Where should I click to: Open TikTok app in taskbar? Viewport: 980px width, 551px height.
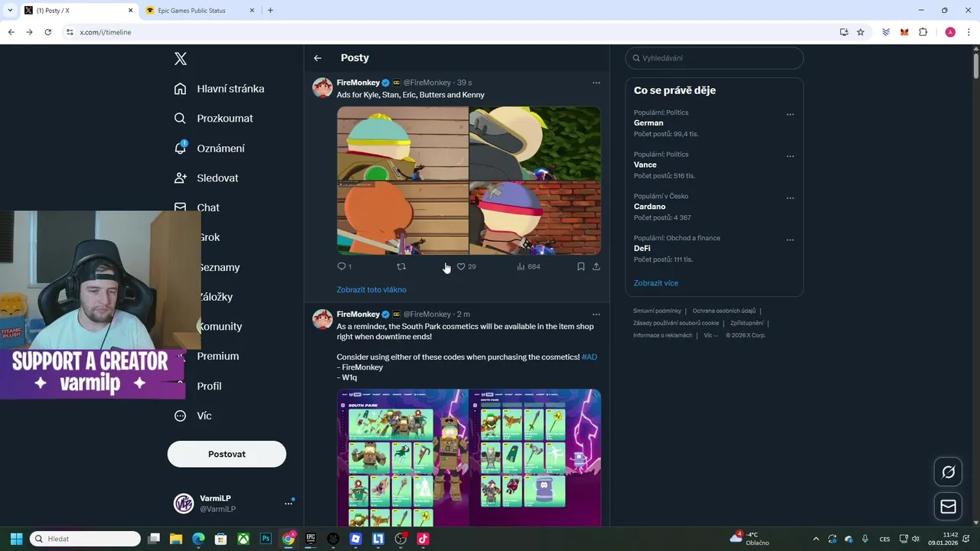pos(423,539)
